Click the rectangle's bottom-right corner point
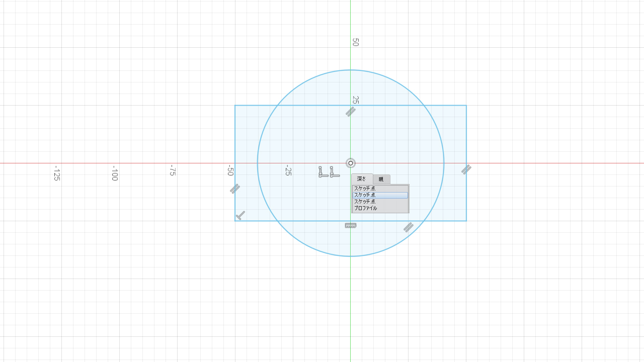The width and height of the screenshot is (644, 362). [466, 221]
